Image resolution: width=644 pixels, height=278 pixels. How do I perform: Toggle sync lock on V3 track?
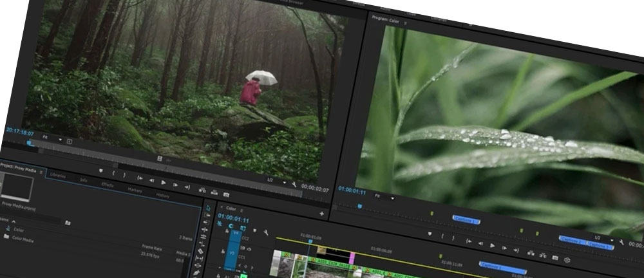coord(242,248)
